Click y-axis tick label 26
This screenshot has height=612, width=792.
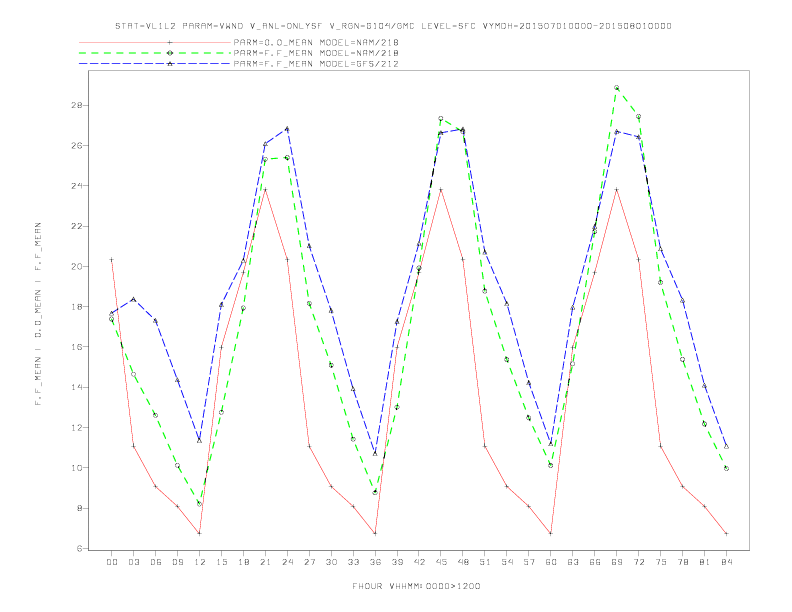click(x=77, y=145)
